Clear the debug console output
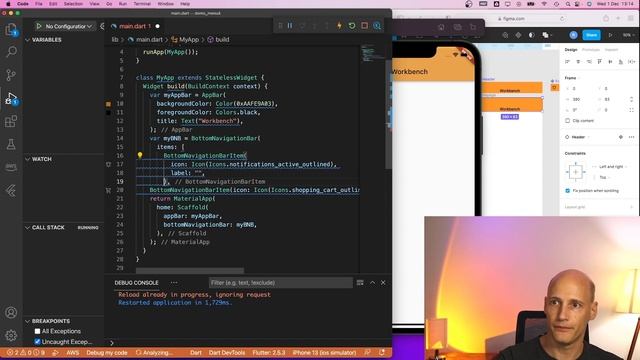The width and height of the screenshot is (640, 360). click(360, 282)
